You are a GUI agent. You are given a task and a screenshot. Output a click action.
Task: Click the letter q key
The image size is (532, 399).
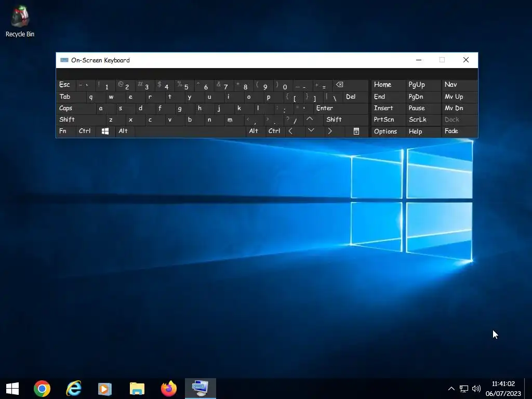[96, 97]
